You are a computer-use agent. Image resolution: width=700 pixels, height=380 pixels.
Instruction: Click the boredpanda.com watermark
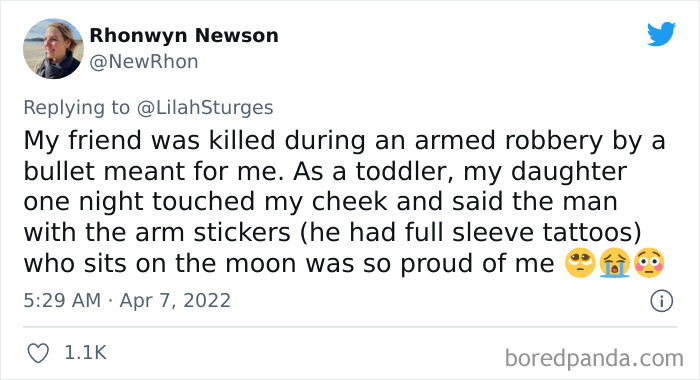(594, 358)
